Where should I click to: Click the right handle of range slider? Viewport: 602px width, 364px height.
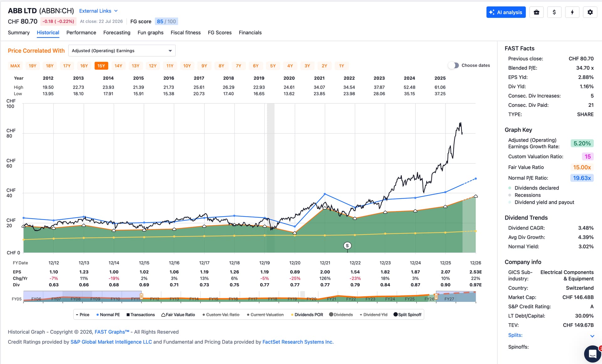point(436,296)
